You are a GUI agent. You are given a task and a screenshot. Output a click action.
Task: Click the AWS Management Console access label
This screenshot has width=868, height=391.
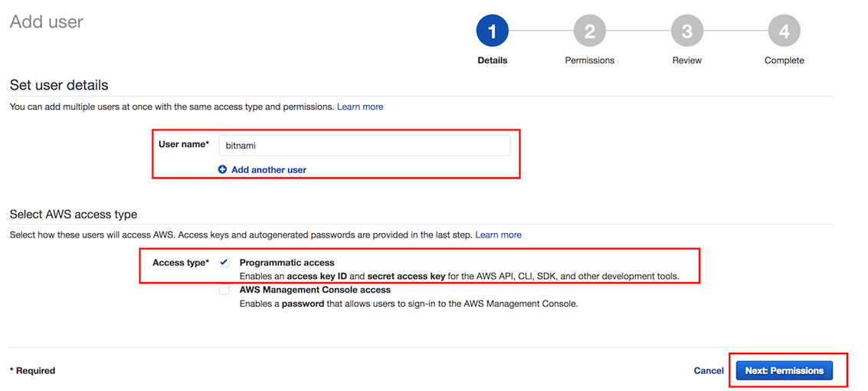(315, 290)
